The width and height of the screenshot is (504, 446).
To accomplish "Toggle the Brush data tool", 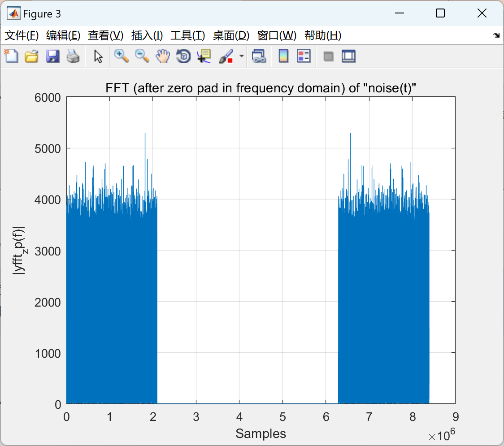I will coord(226,56).
